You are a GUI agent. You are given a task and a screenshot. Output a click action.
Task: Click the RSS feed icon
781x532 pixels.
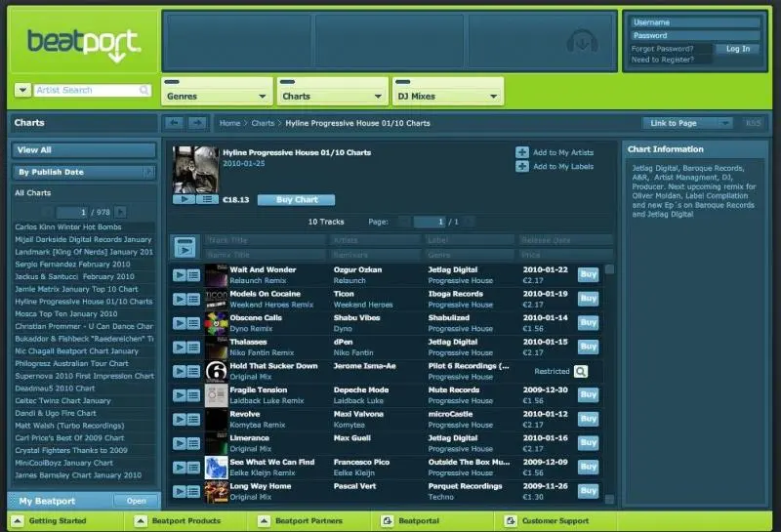tap(753, 123)
